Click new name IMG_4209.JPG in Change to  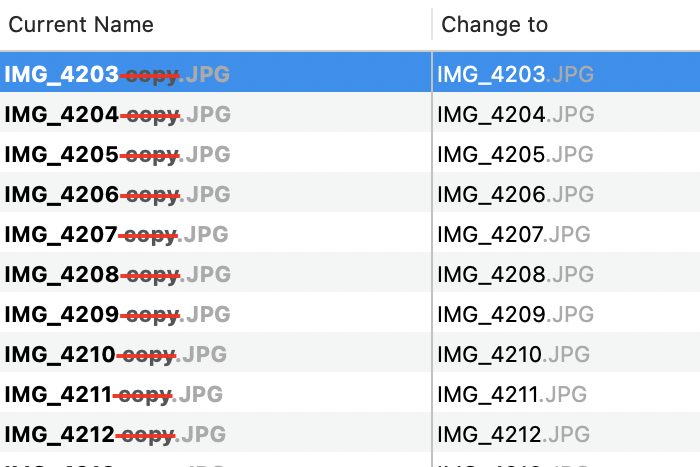516,315
